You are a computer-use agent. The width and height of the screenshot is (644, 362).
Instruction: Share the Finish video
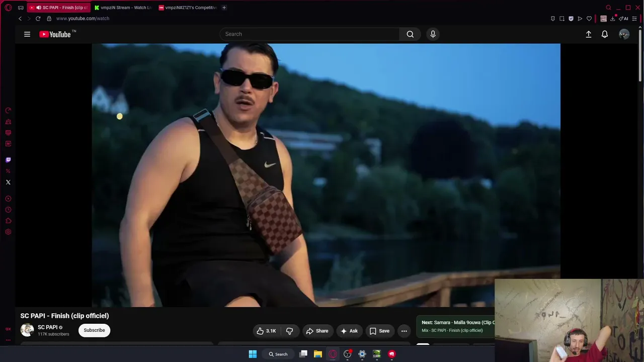tap(317, 331)
